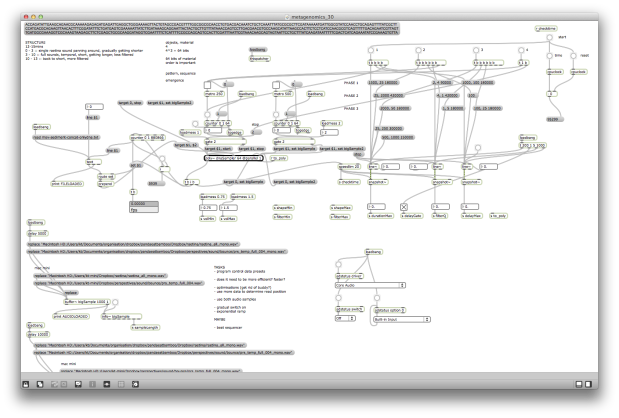Select the speedlim 20 object
The width and height of the screenshot is (619, 418).
click(349, 167)
